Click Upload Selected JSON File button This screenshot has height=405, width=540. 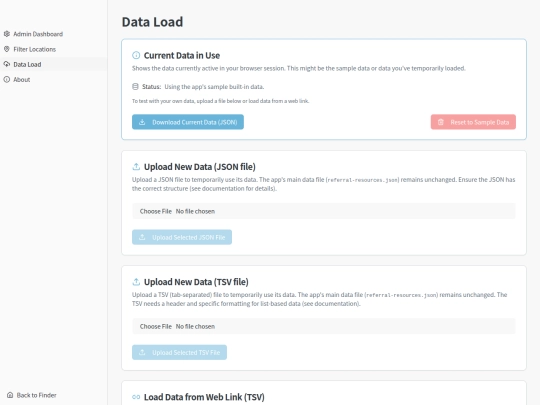(x=182, y=237)
